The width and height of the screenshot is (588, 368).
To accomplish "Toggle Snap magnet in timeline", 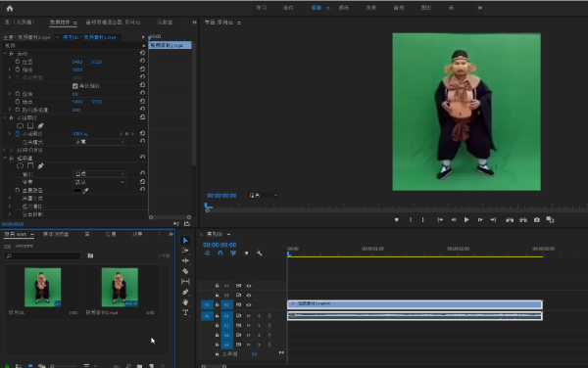I will coord(220,253).
